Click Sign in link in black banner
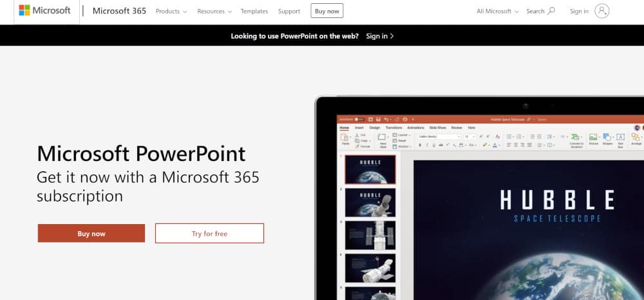Viewport: 644px width, 300px height. (380, 36)
